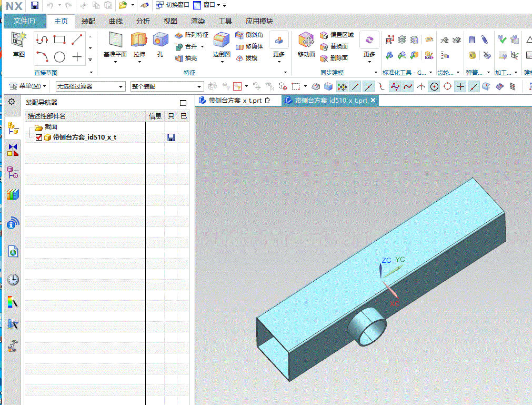Screen dimensions: 532x405
Task: Open the 整个装配 selection scope combo box
Action: click(167, 86)
